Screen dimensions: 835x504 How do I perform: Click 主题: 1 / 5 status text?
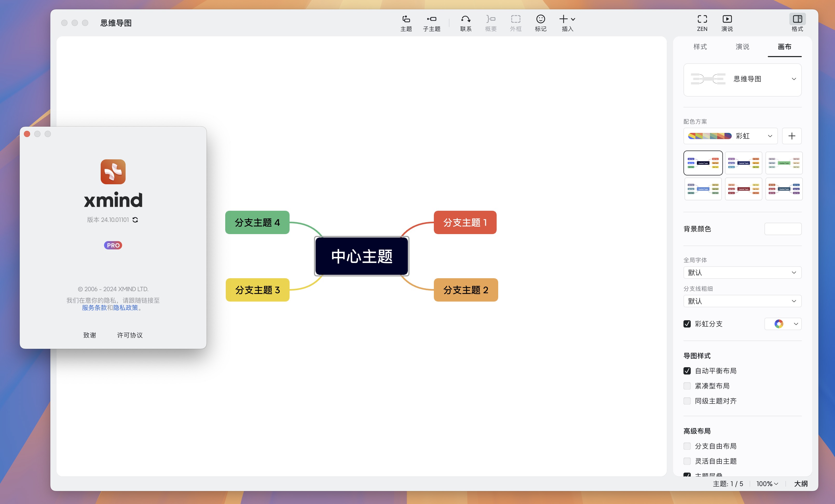click(x=728, y=484)
